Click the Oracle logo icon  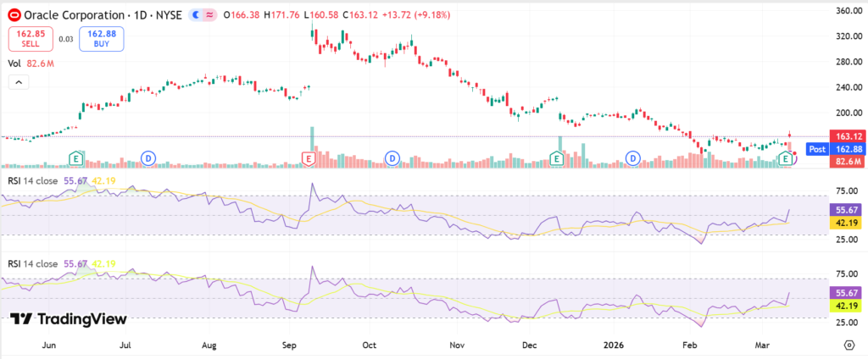(13, 15)
